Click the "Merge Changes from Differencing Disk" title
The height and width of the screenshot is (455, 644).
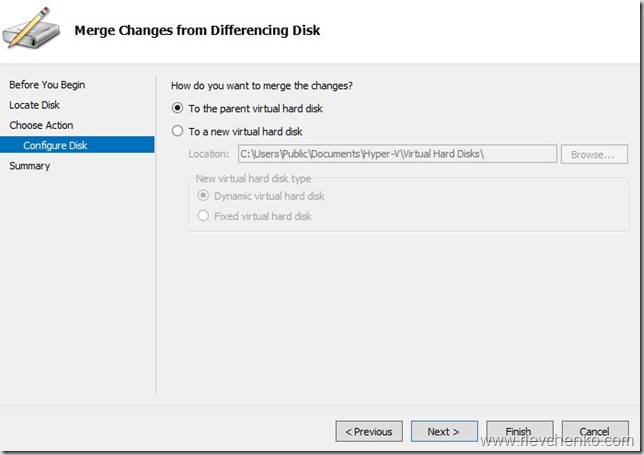197,30
